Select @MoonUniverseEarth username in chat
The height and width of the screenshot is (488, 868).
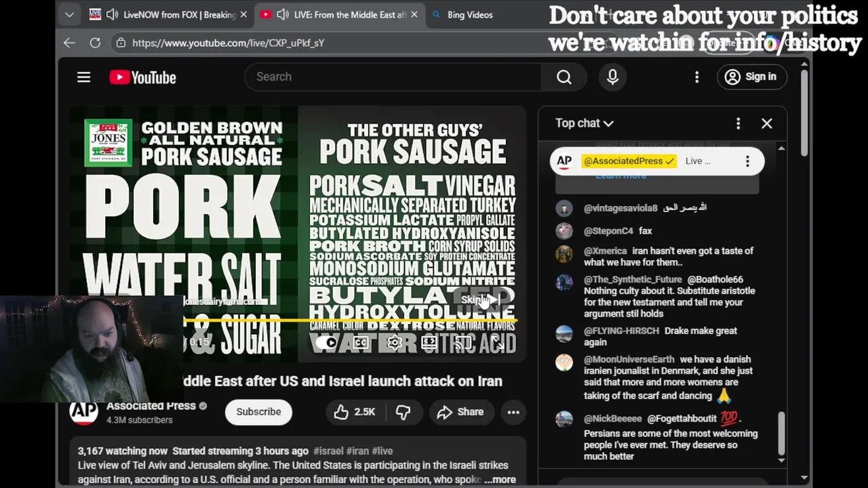629,359
